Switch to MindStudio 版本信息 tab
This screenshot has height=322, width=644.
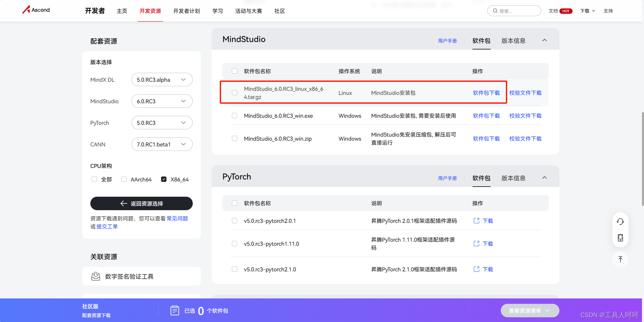click(x=514, y=41)
